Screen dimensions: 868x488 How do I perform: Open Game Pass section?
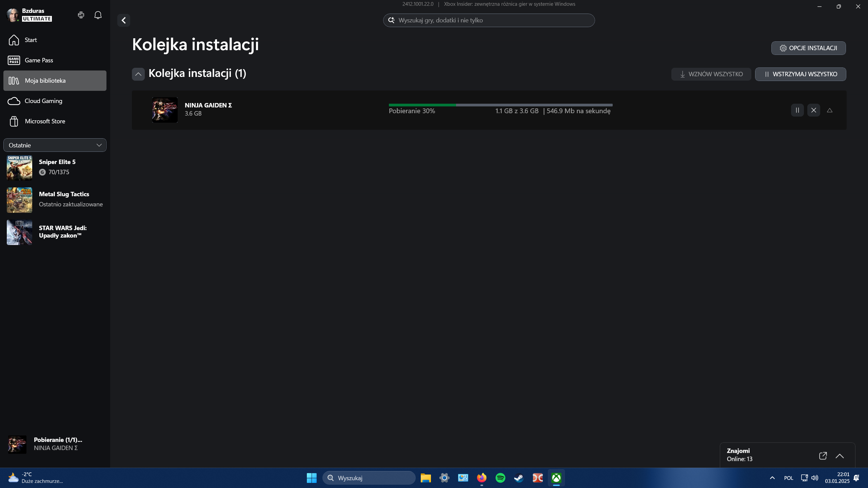55,60
